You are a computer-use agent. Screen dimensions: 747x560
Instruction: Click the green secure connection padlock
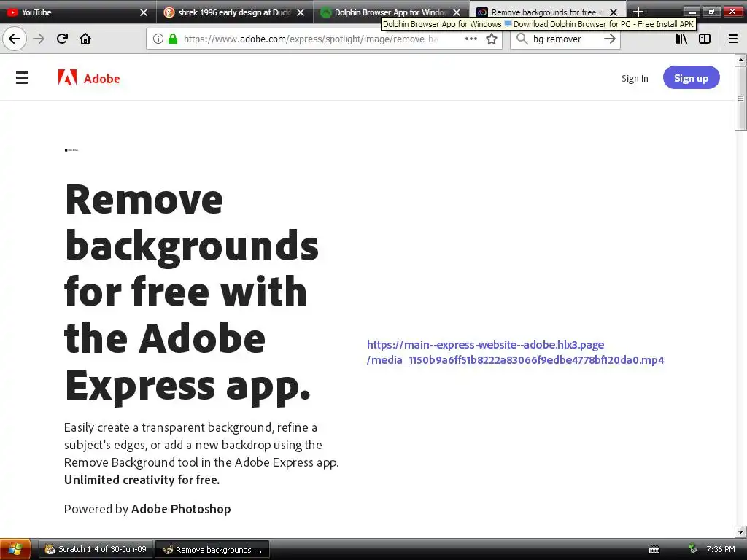[173, 39]
